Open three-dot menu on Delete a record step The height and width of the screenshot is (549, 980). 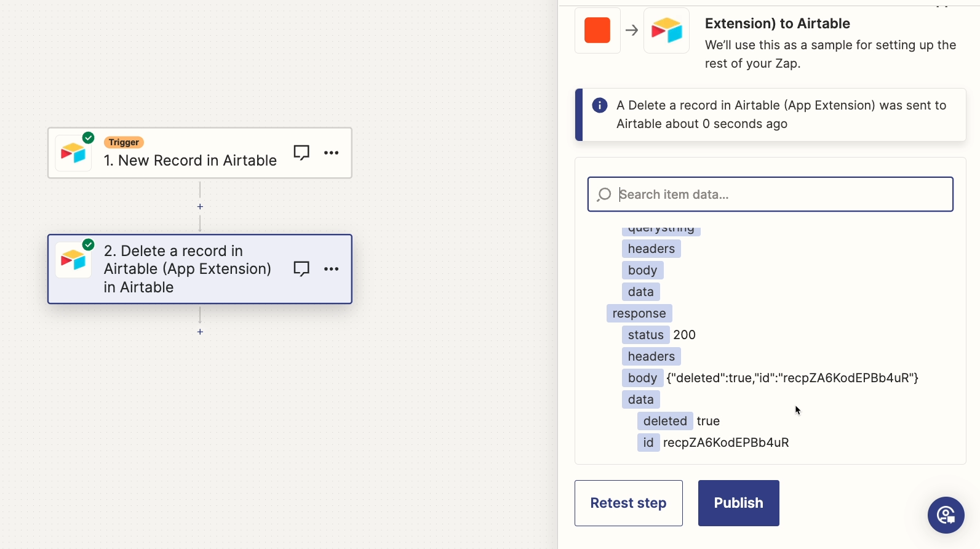click(x=332, y=269)
